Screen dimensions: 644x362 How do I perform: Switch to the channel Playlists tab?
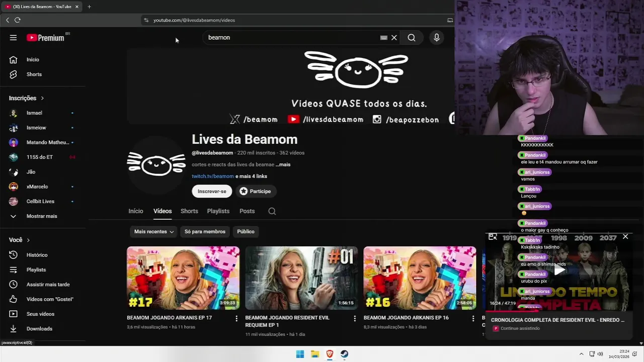(218, 211)
